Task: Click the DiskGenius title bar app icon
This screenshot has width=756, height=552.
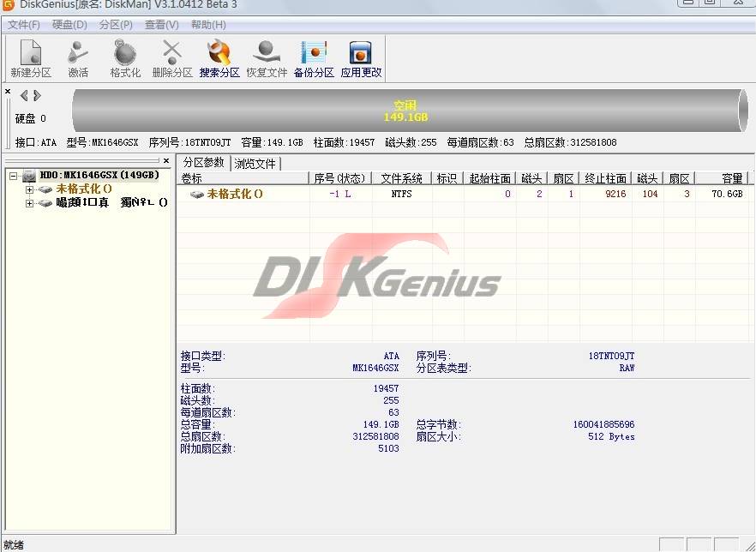Action: pos(9,4)
